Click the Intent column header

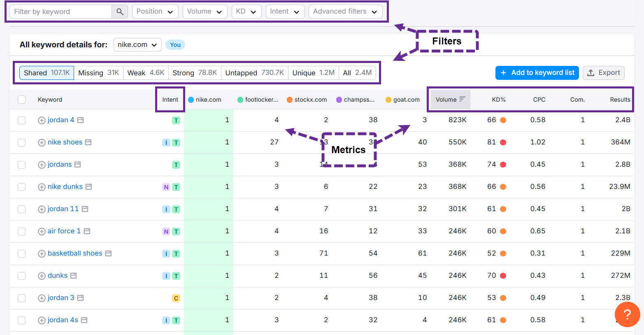170,100
